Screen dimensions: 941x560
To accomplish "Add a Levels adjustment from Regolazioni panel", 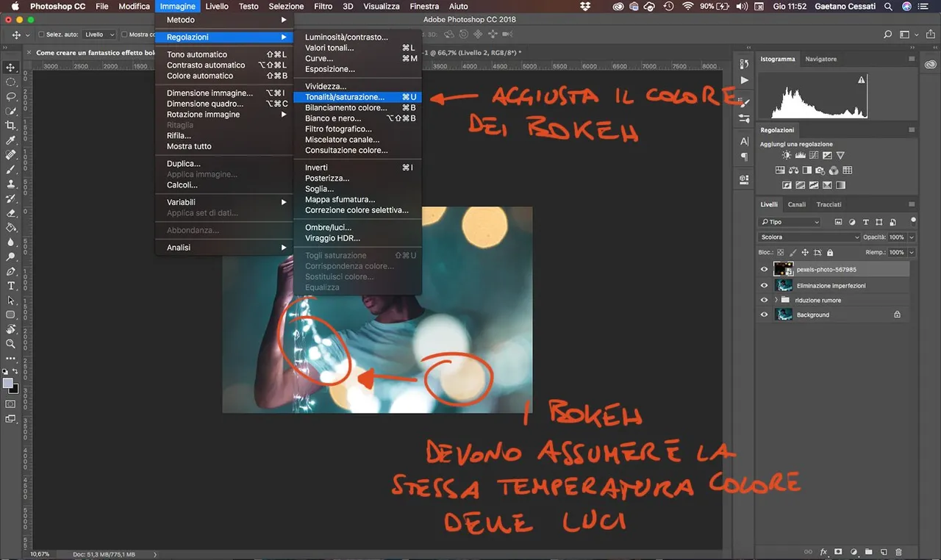I will 801,156.
